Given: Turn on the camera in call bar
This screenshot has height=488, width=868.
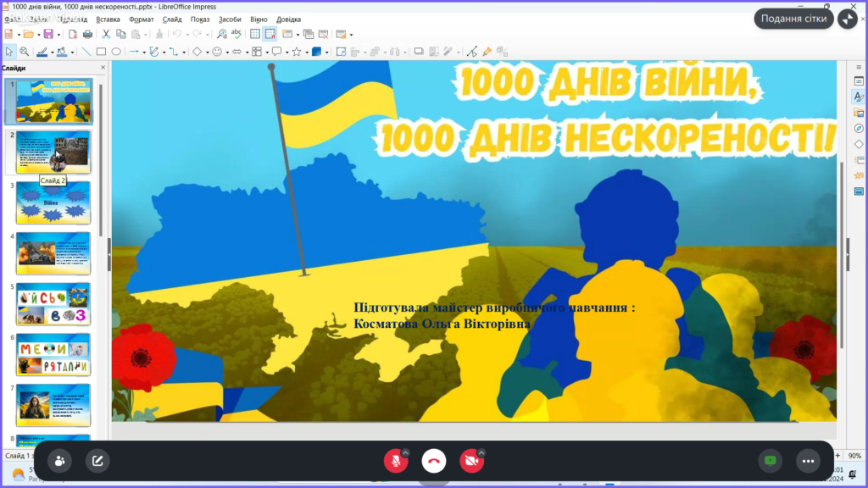Looking at the screenshot, I should point(471,461).
